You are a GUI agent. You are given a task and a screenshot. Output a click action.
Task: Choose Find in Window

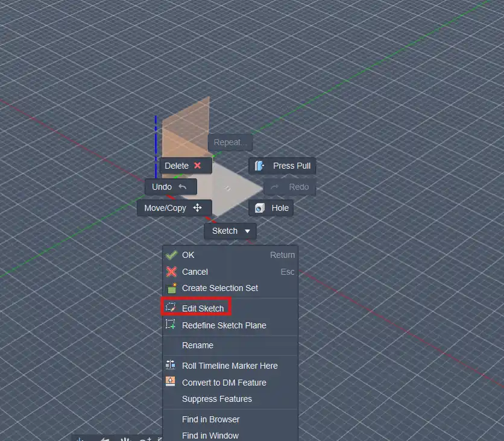click(x=230, y=436)
